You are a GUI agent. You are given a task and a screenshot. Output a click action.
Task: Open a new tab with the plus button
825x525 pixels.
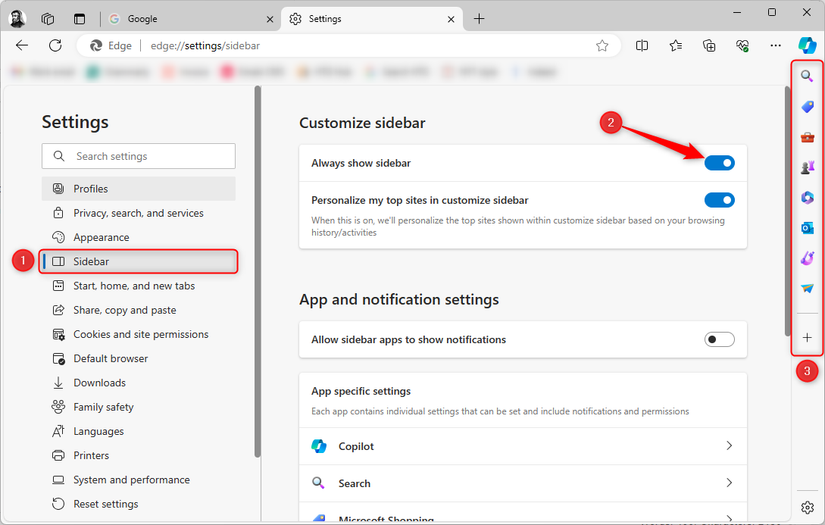(x=479, y=19)
